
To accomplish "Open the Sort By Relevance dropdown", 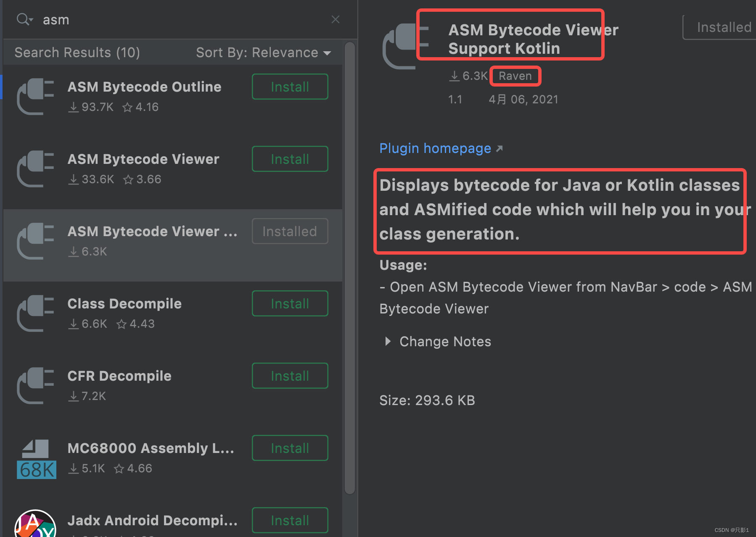I will [264, 53].
